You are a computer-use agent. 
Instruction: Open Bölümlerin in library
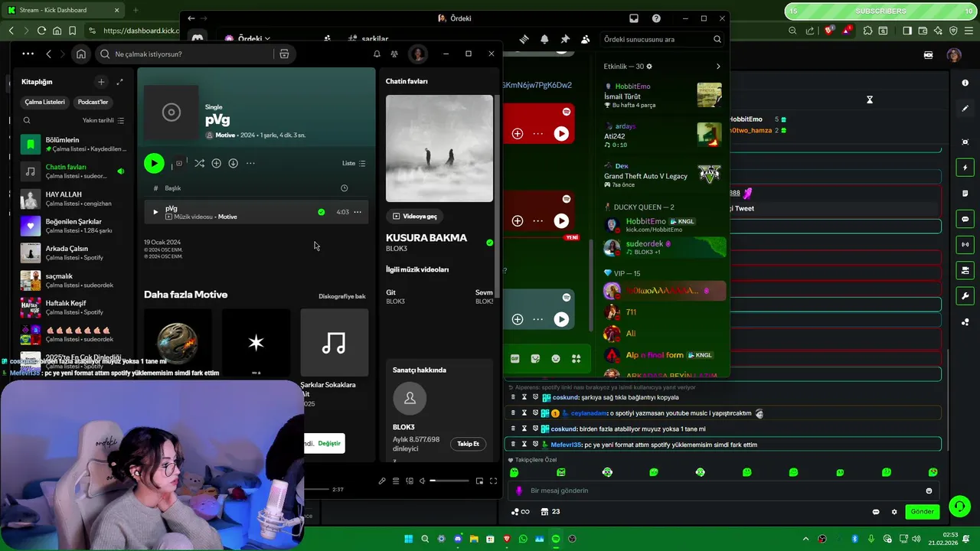point(73,144)
